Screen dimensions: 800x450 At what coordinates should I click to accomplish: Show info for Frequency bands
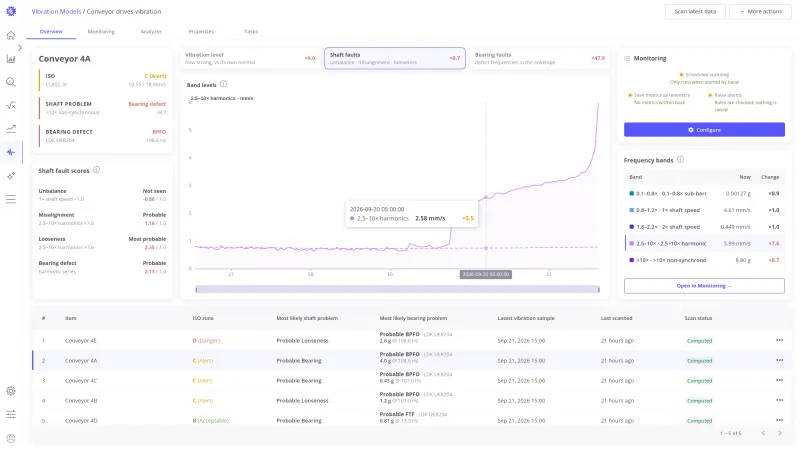pyautogui.click(x=680, y=160)
